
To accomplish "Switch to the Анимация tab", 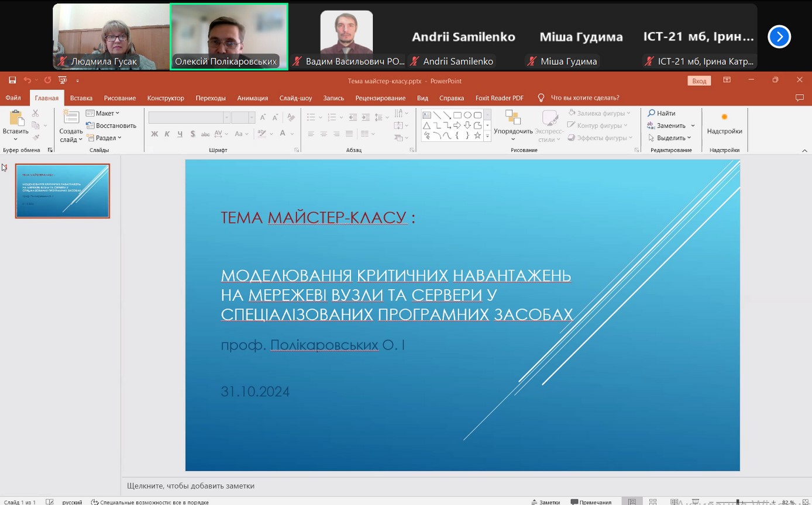I will pyautogui.click(x=252, y=98).
